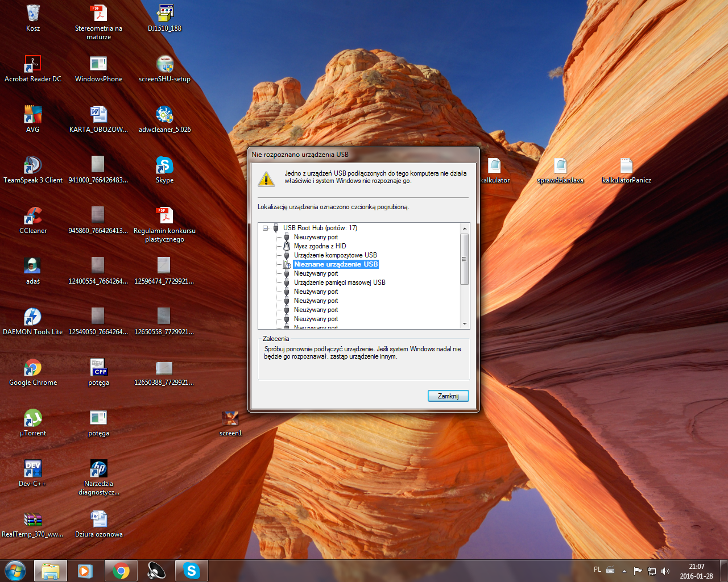Image resolution: width=728 pixels, height=582 pixels.
Task: Open the network tray icon
Action: pos(652,571)
